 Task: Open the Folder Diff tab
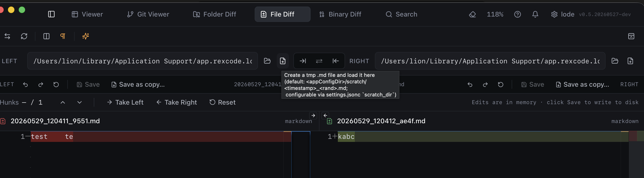pyautogui.click(x=215, y=14)
